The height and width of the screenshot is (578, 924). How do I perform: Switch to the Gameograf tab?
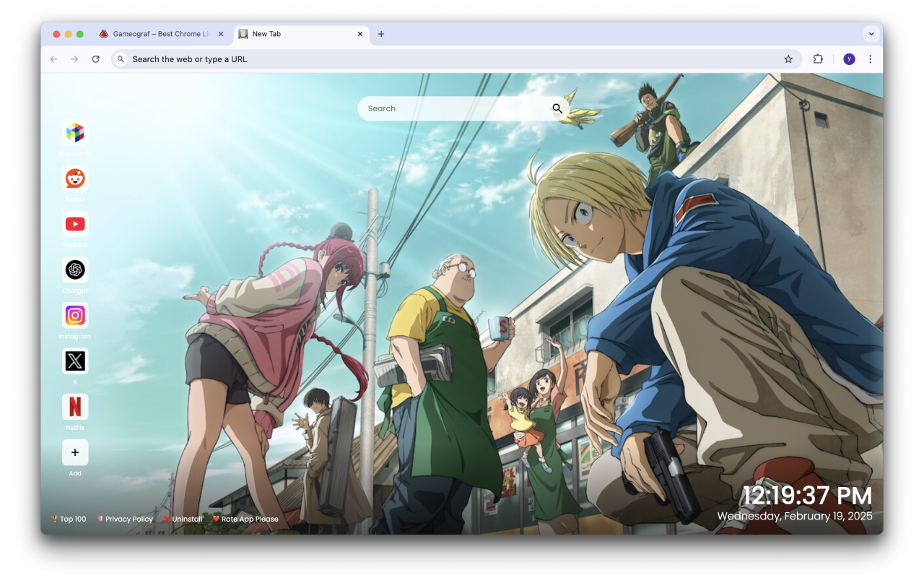160,33
